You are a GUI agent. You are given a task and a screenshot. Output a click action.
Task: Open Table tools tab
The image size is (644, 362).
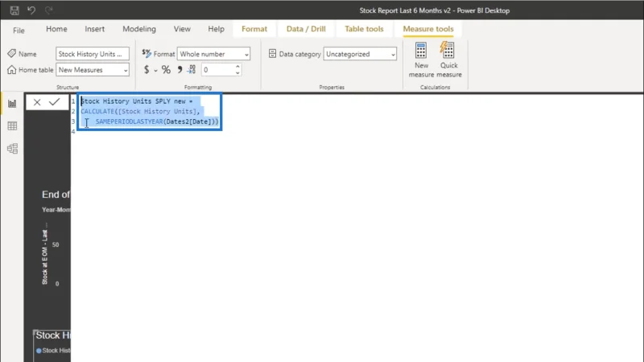point(364,29)
